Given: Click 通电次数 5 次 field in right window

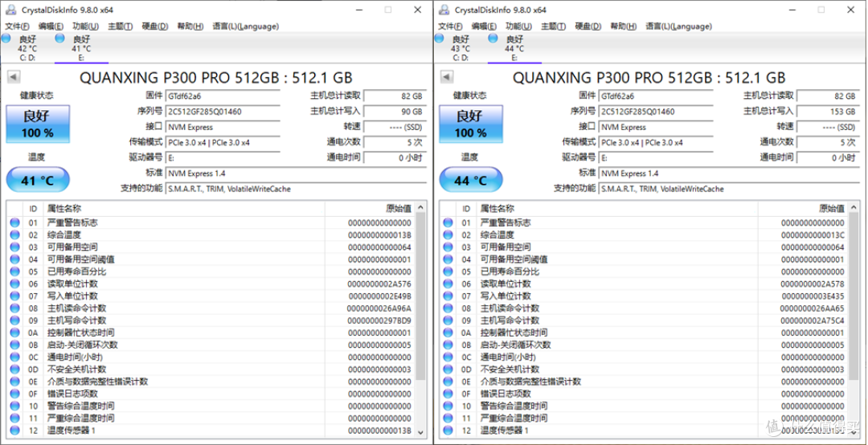Looking at the screenshot, I should [x=828, y=142].
